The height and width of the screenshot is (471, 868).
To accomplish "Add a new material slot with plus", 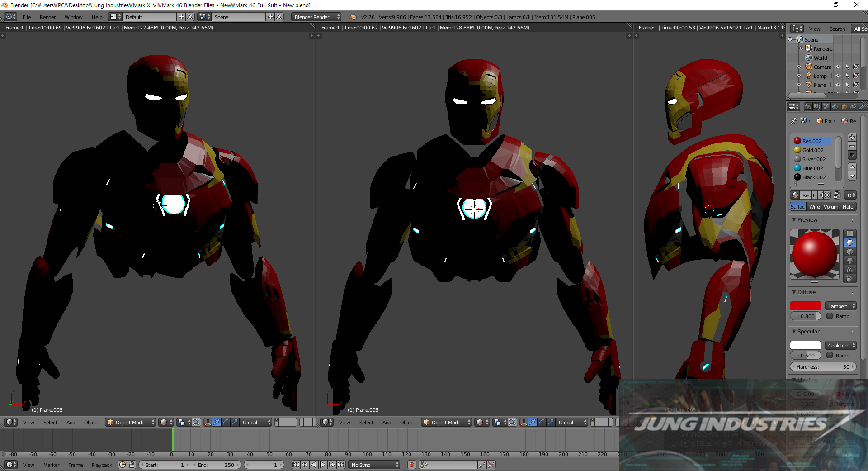I will coord(852,137).
